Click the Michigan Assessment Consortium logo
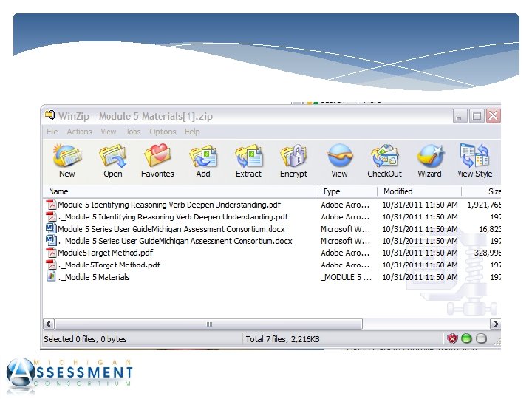The image size is (532, 399). point(69,375)
